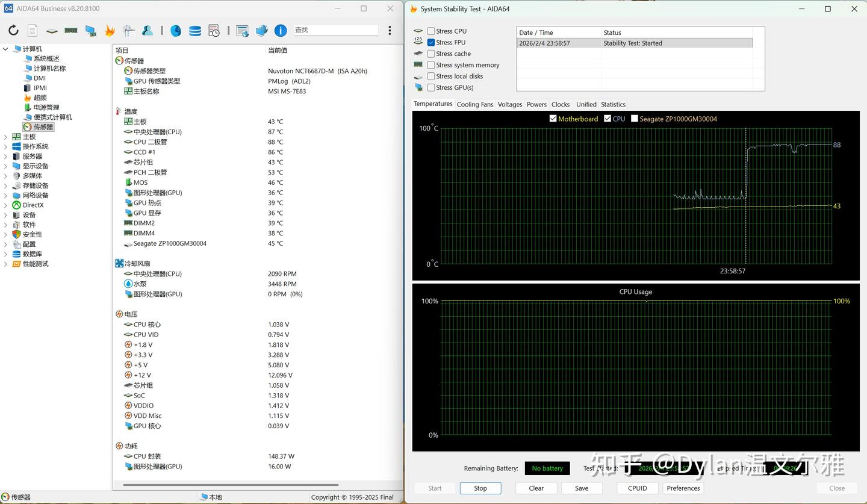The image size is (867, 504).
Task: Click the user figure icon in toolbar
Action: [148, 30]
